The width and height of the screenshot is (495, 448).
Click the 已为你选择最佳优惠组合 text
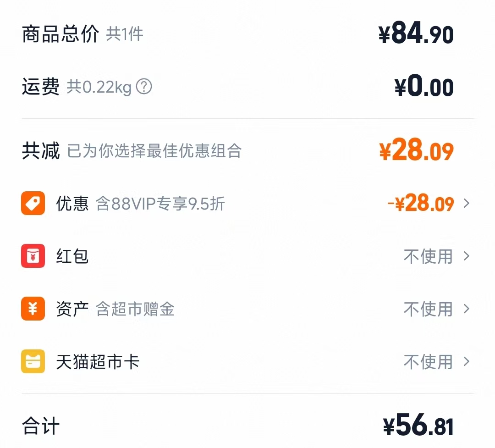tap(156, 151)
